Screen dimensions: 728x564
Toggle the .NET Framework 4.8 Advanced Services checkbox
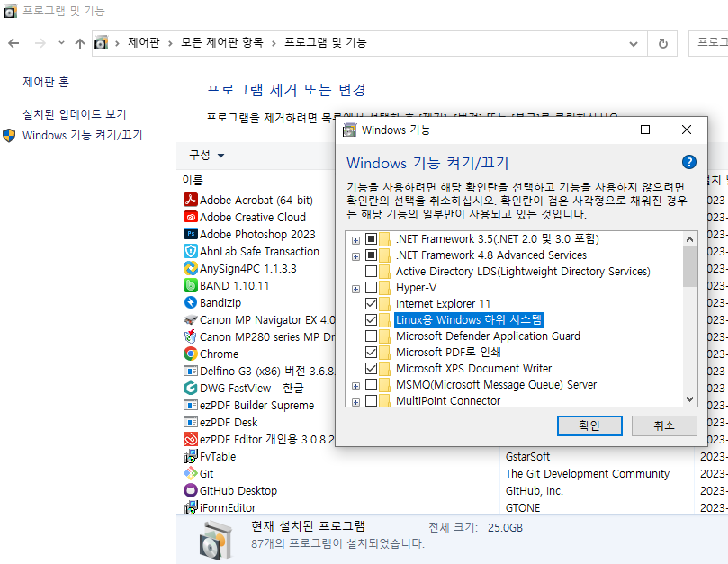coord(371,255)
